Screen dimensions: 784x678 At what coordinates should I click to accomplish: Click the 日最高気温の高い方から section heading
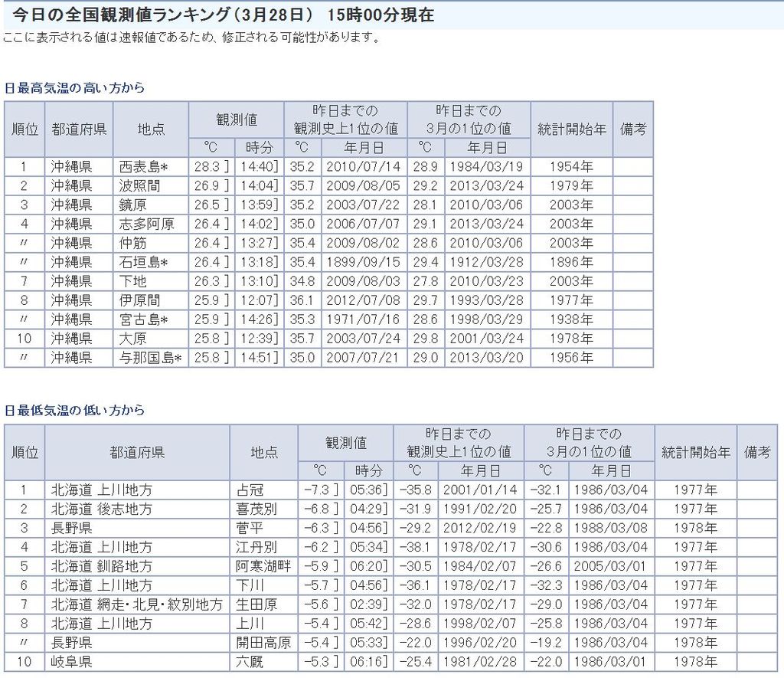74,87
